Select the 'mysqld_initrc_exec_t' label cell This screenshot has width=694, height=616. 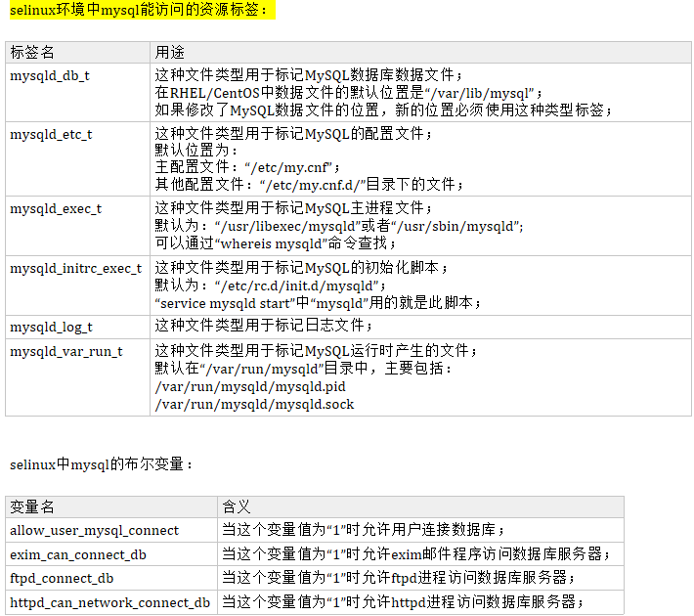77,286
